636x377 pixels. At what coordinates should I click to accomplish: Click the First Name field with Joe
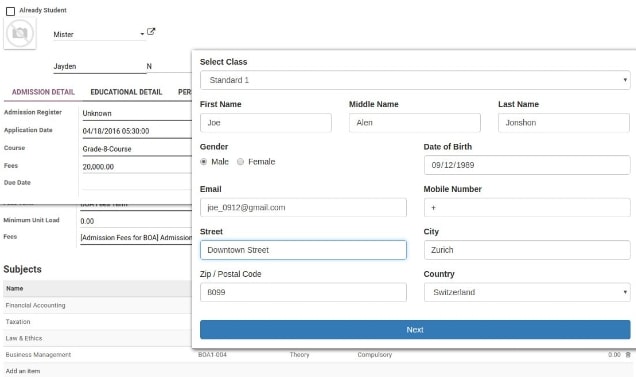coord(266,123)
